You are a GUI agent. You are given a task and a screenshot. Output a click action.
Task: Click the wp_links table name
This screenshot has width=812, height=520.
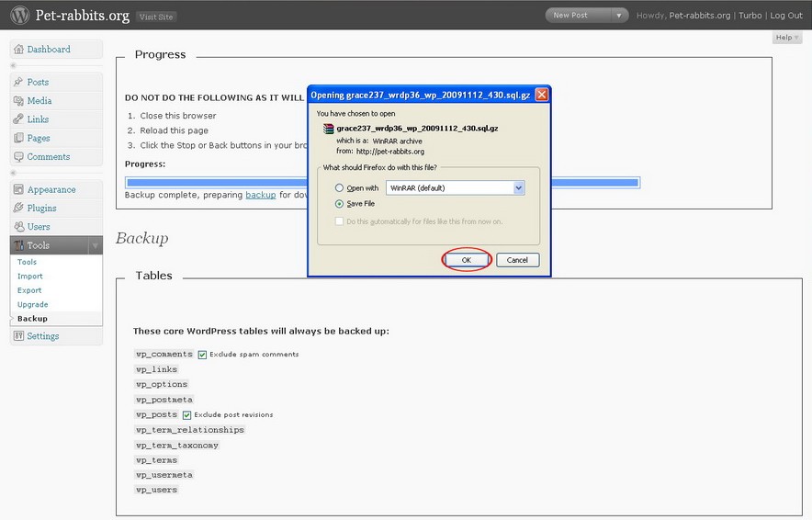156,369
